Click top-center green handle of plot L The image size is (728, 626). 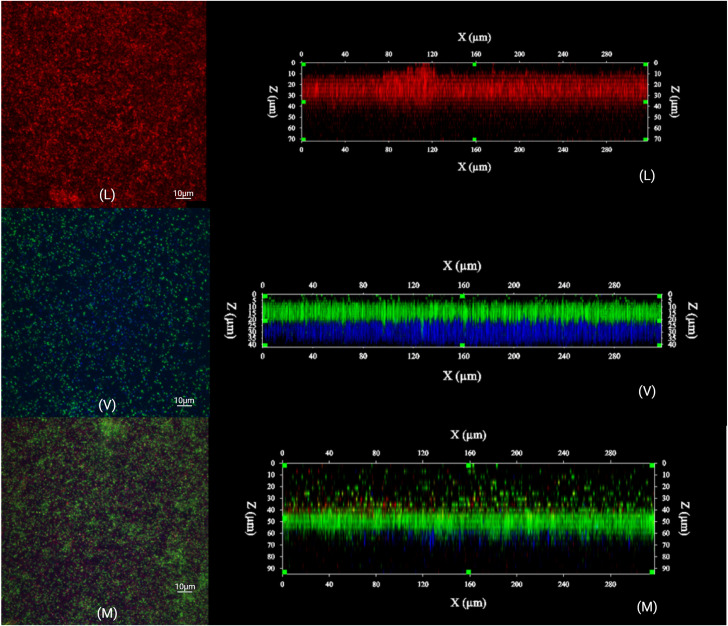474,65
